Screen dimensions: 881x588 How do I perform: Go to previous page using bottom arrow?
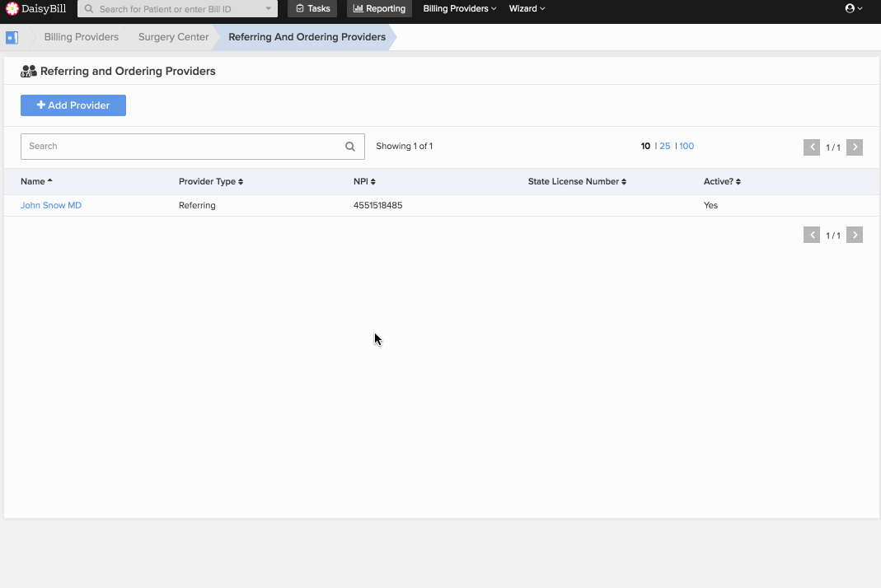point(811,235)
